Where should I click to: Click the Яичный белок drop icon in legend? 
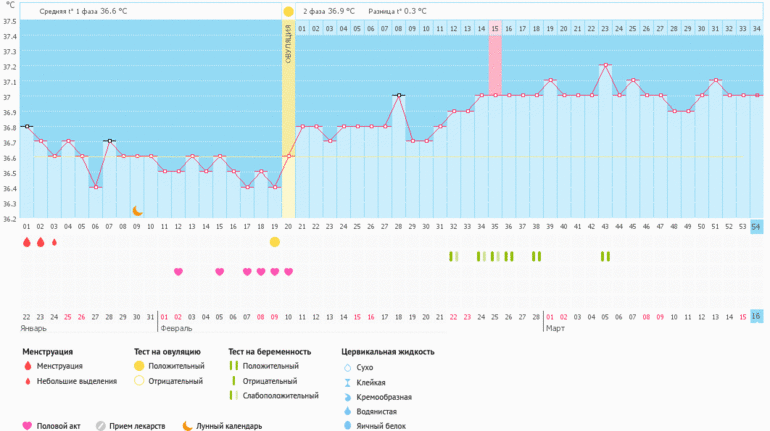pos(347,425)
